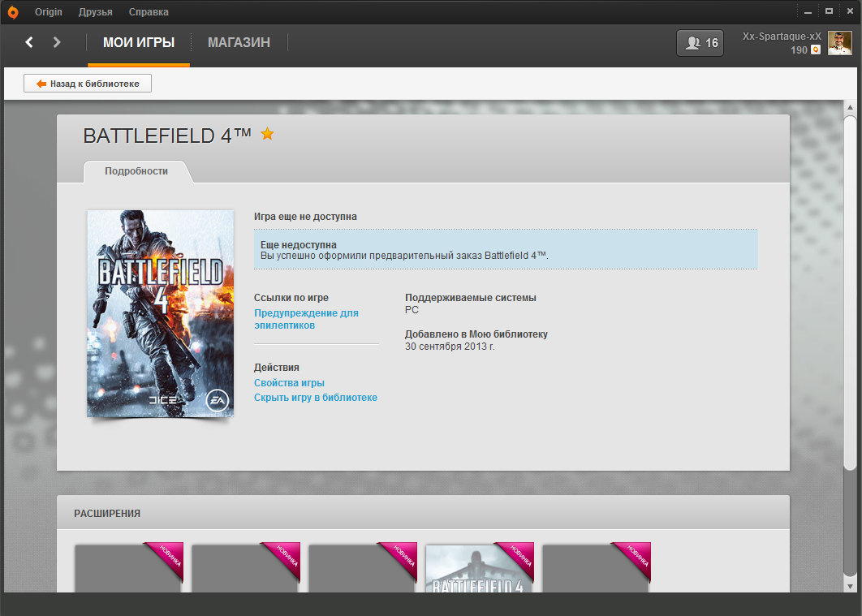862x616 pixels.
Task: Click the Еще недоступна notice box
Action: (x=506, y=249)
